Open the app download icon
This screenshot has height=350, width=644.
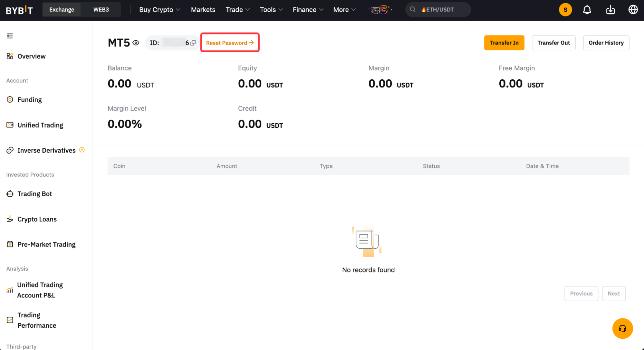coord(610,10)
